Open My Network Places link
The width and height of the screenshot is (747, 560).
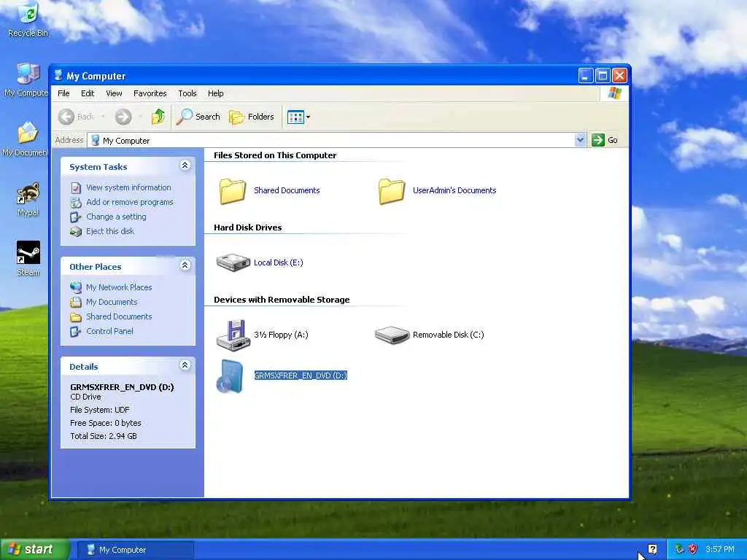click(119, 287)
